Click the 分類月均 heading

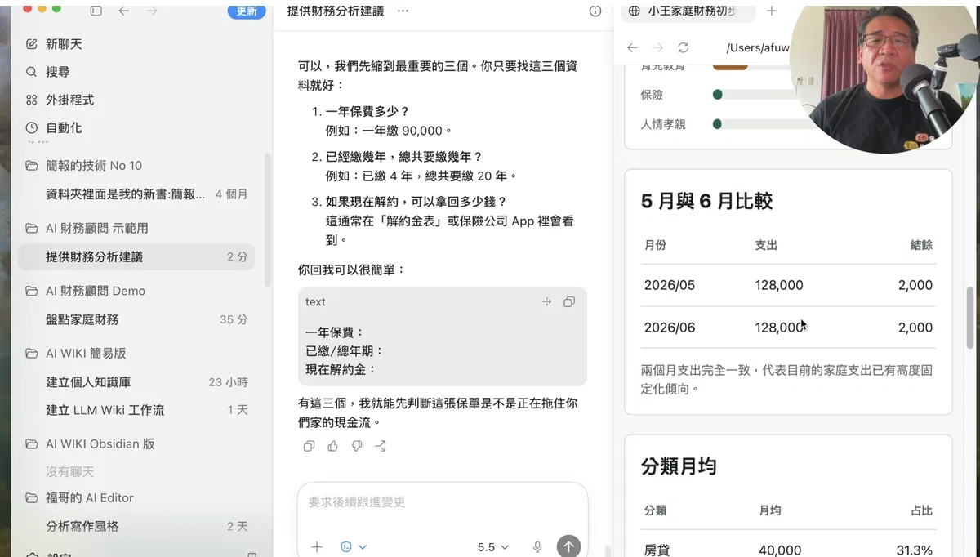tap(679, 466)
